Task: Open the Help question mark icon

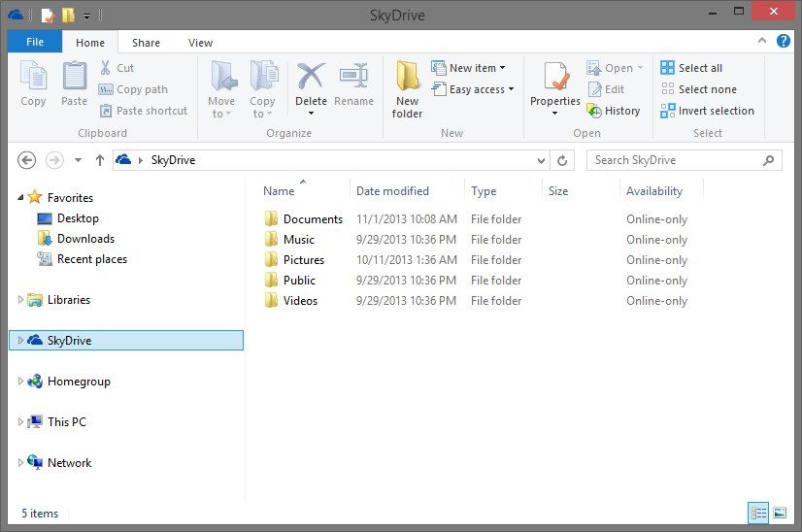Action: coord(784,42)
